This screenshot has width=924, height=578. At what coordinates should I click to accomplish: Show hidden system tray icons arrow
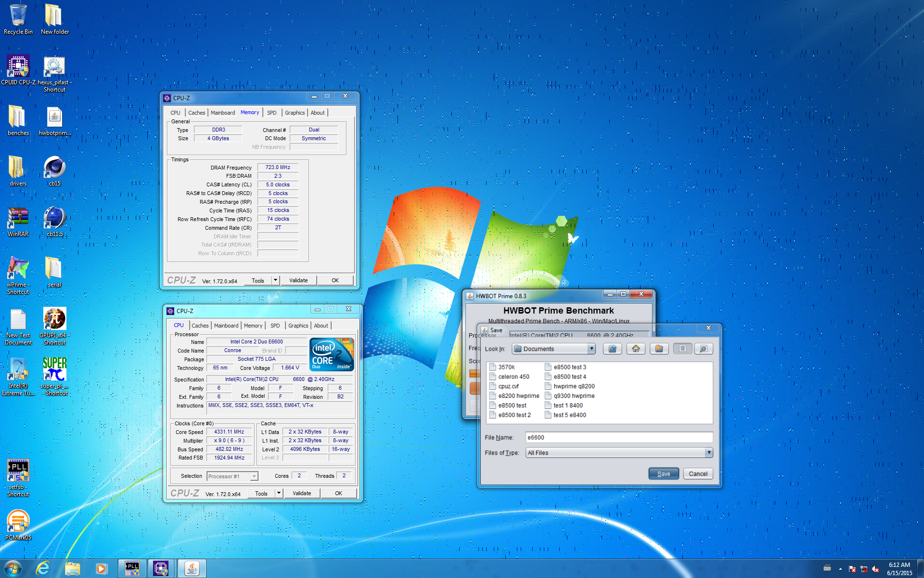(x=840, y=569)
